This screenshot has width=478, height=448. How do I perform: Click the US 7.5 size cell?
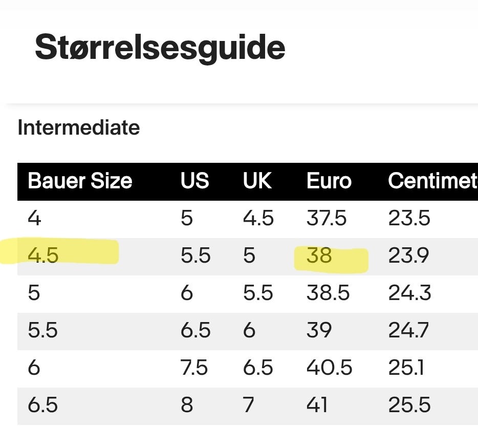click(x=194, y=368)
